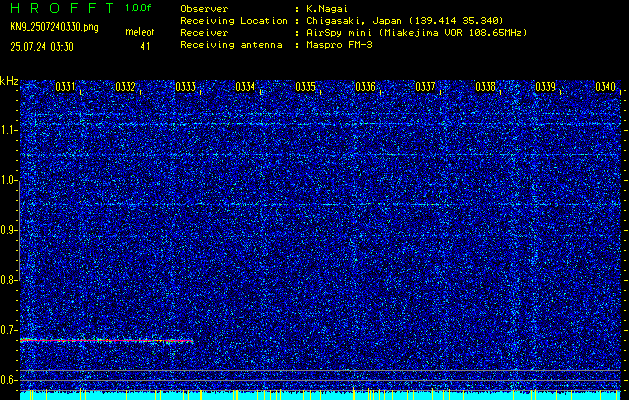Screen dimensions: 629x400
Task: Click the 0.8 frequency axis label
Action: point(8,280)
